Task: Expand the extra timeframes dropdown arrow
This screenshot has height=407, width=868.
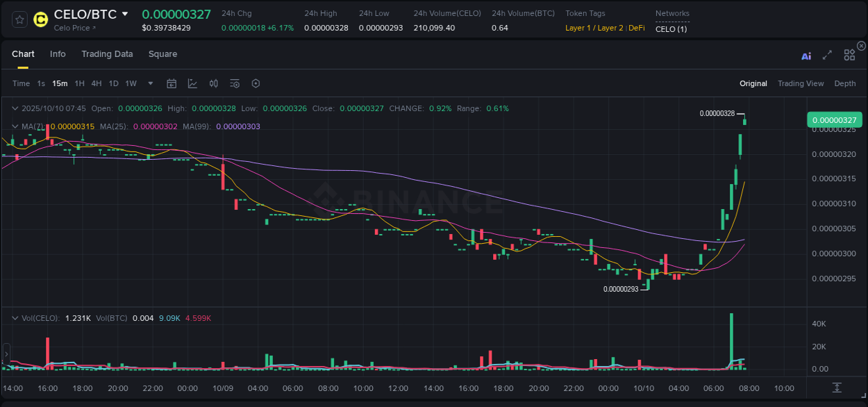Action: tap(149, 83)
